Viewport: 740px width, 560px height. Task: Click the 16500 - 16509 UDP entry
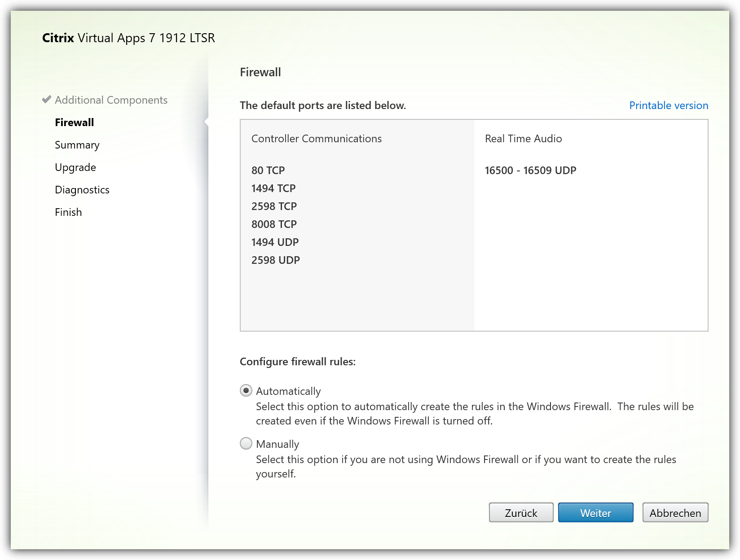pos(530,171)
